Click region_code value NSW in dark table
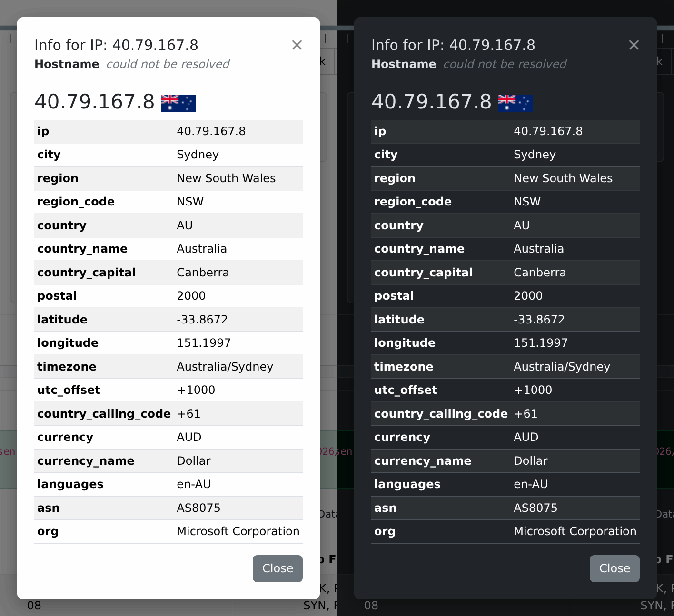The image size is (674, 616). click(x=527, y=202)
